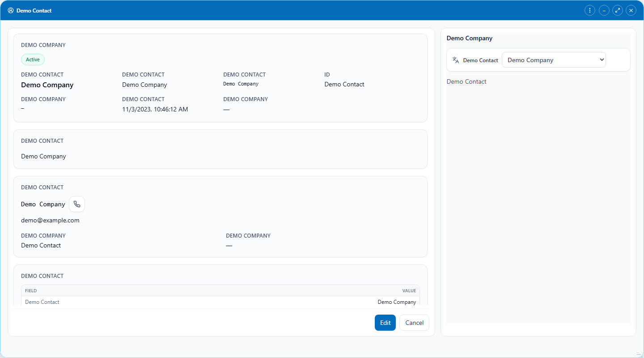Click the Cancel button
The image size is (644, 358).
point(414,323)
